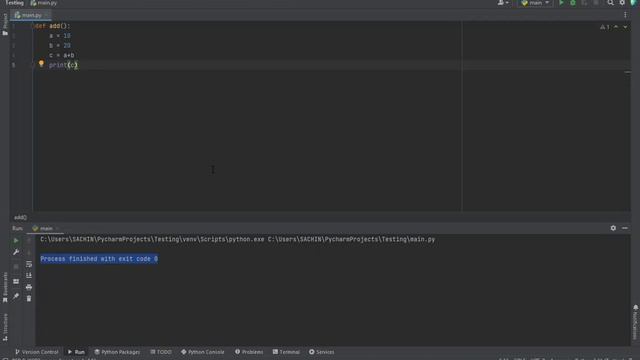Open the Python Packages tool window

117,352
